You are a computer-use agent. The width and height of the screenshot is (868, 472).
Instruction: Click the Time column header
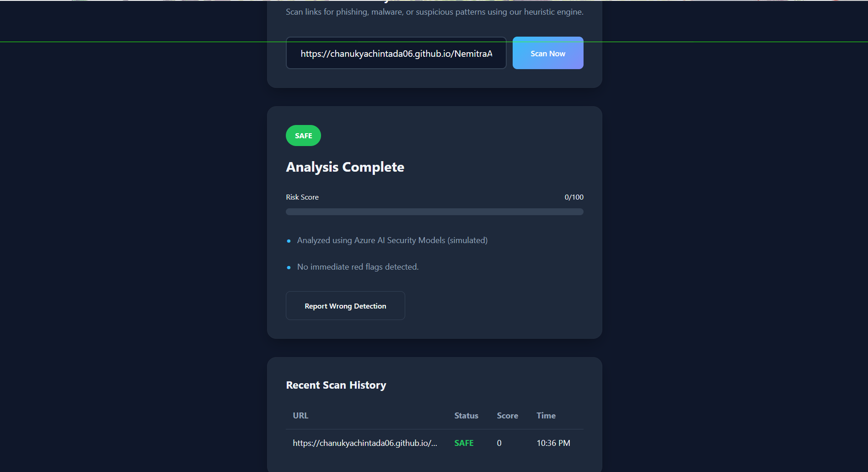point(546,416)
